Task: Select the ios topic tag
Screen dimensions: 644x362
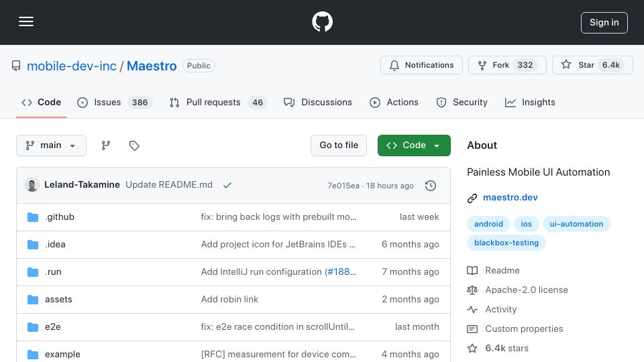Action: pos(526,224)
